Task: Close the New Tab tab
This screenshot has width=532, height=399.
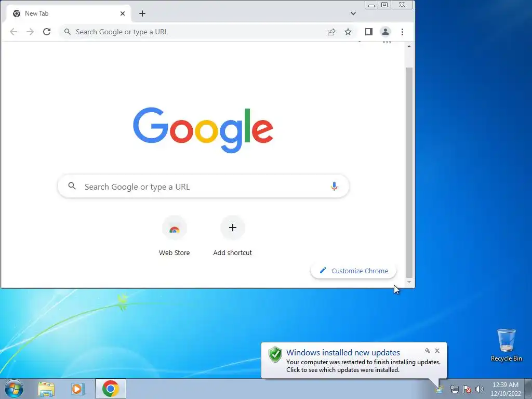Action: pyautogui.click(x=123, y=14)
